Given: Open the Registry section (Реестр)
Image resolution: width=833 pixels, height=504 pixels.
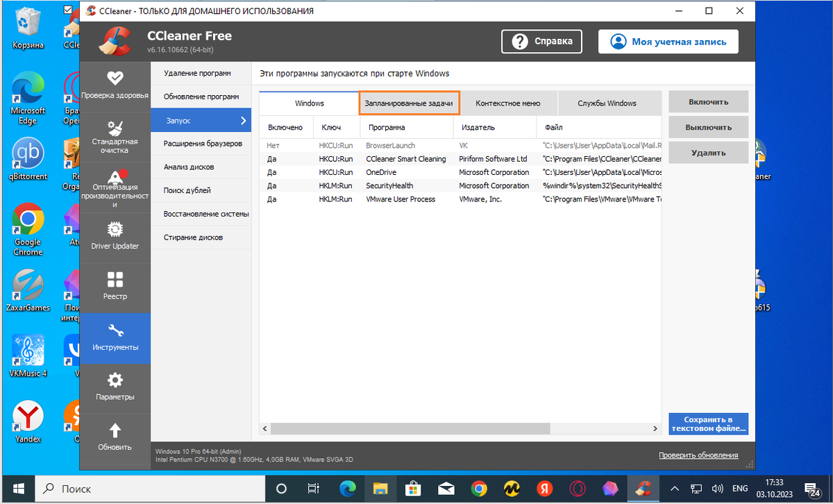Looking at the screenshot, I should (115, 286).
